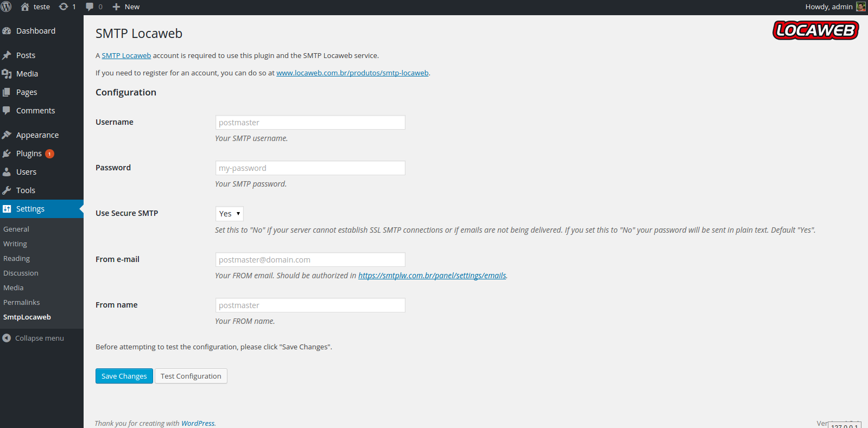
Task: Click the Posts pushpin icon
Action: pos(7,55)
